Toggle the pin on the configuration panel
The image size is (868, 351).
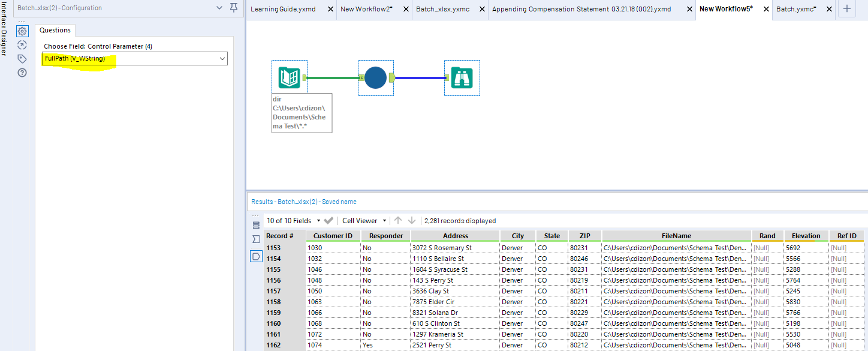point(233,8)
